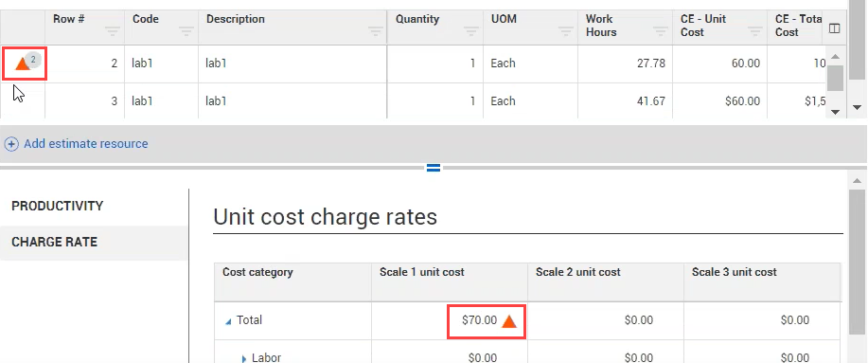Click warning triangle next to $70.00 total

pos(508,321)
